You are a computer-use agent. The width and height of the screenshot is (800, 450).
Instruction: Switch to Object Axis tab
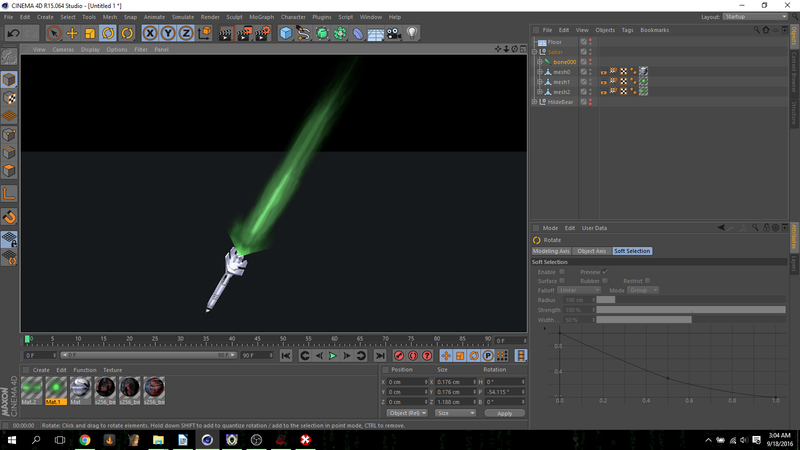coord(591,251)
